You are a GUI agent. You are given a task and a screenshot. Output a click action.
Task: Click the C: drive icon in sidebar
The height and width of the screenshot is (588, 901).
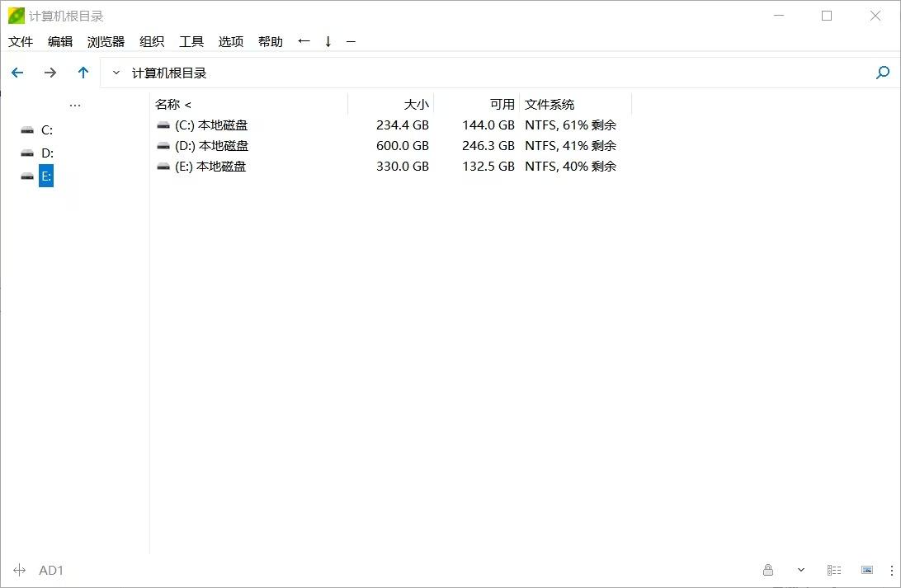(27, 130)
